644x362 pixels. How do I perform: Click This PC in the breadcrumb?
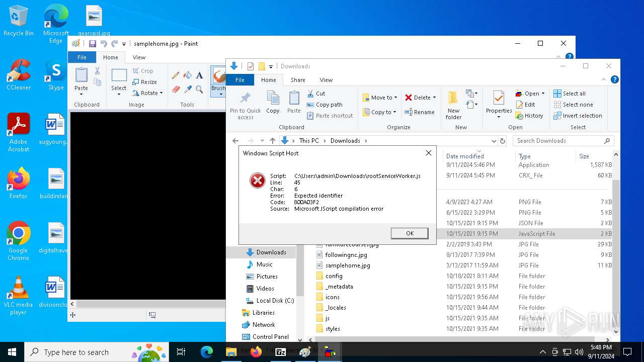[x=309, y=141]
